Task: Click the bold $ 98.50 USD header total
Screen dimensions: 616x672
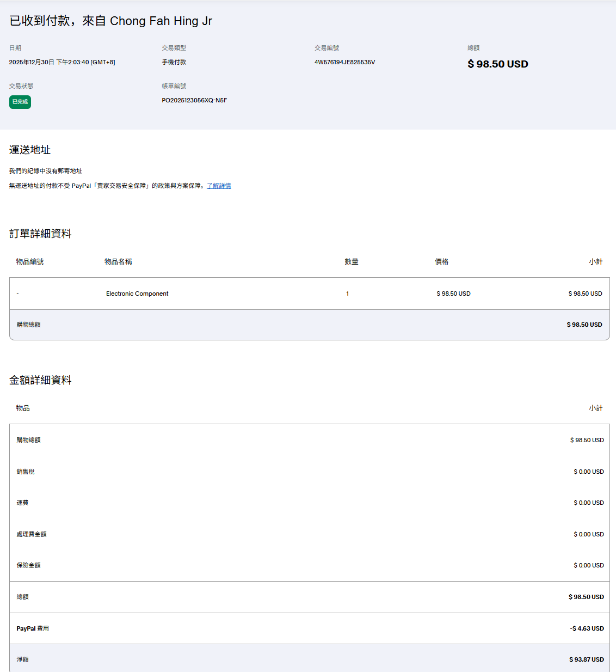Action: (497, 64)
